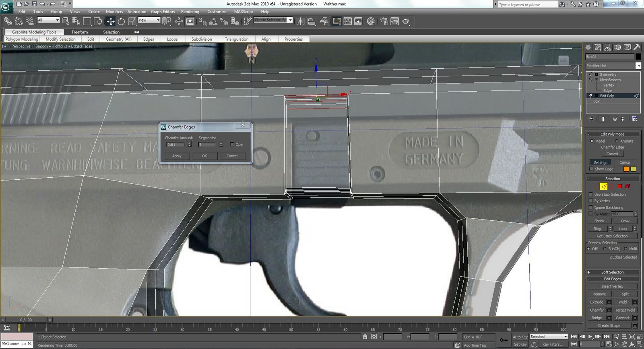Screen dimensions: 644x349
Task: Open the Rendering menu
Action: point(190,12)
